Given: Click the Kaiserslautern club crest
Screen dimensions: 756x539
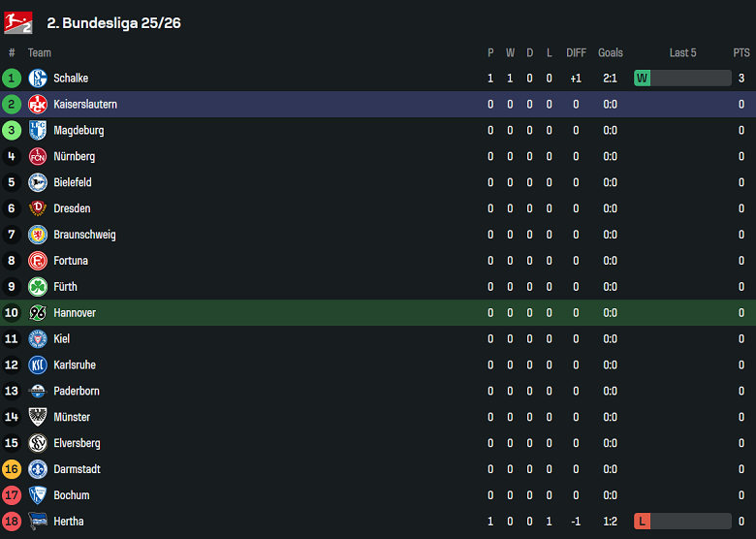Looking at the screenshot, I should (38, 105).
